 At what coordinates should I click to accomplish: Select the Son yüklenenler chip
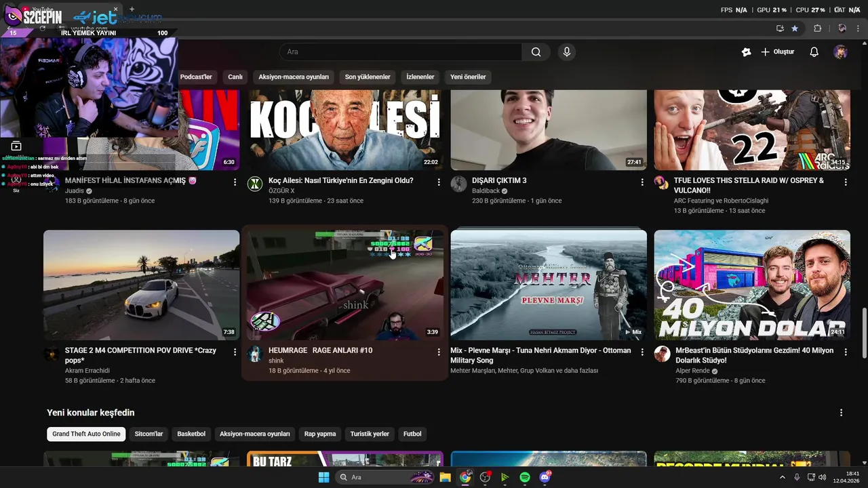coord(368,77)
